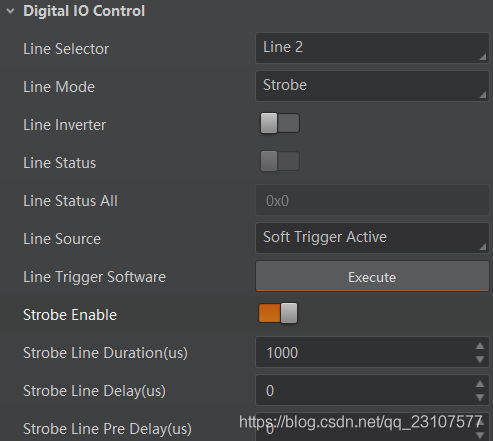Increase Strobe Line Delay with up arrow

480,384
